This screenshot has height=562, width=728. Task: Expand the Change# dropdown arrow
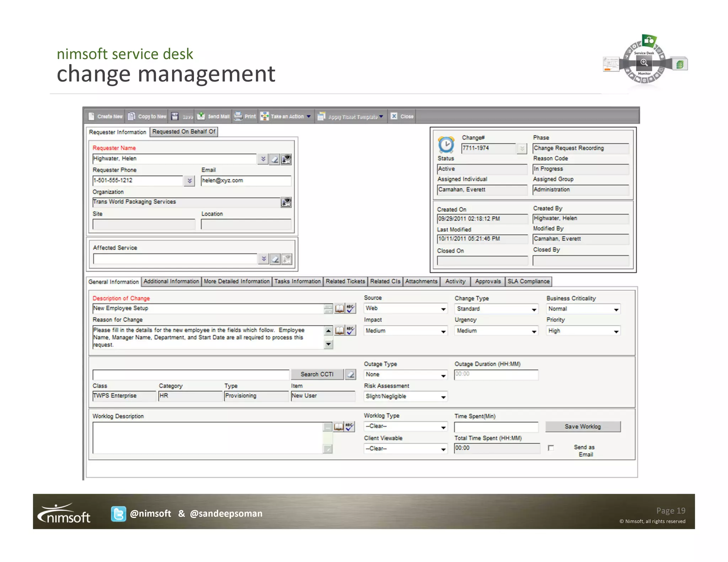522,148
